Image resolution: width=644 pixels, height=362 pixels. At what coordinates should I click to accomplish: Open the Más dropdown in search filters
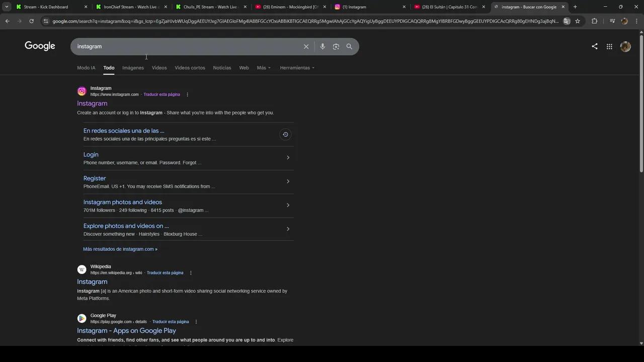[264, 68]
